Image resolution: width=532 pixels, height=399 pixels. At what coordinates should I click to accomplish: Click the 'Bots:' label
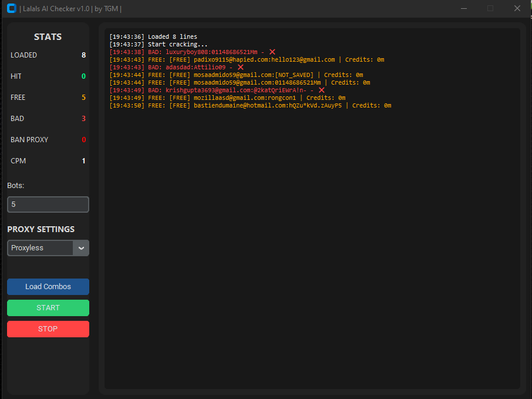(x=16, y=186)
